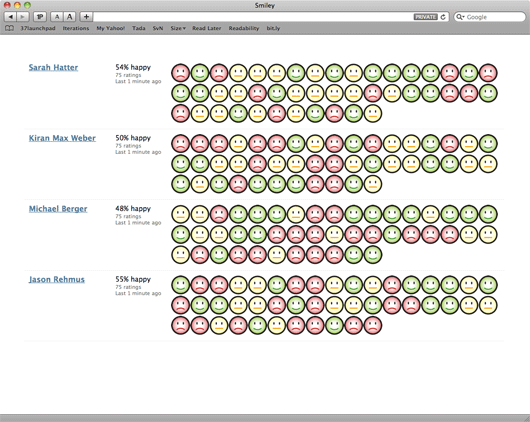Image resolution: width=530 pixels, height=422 pixels.
Task: Open the Google search magnifier dropdown
Action: (460, 17)
